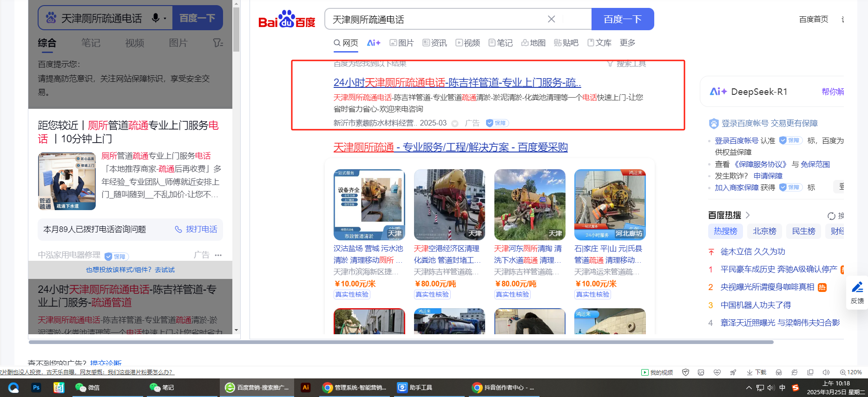
Task: Select the 综合 tab in the mobile preview
Action: point(47,43)
